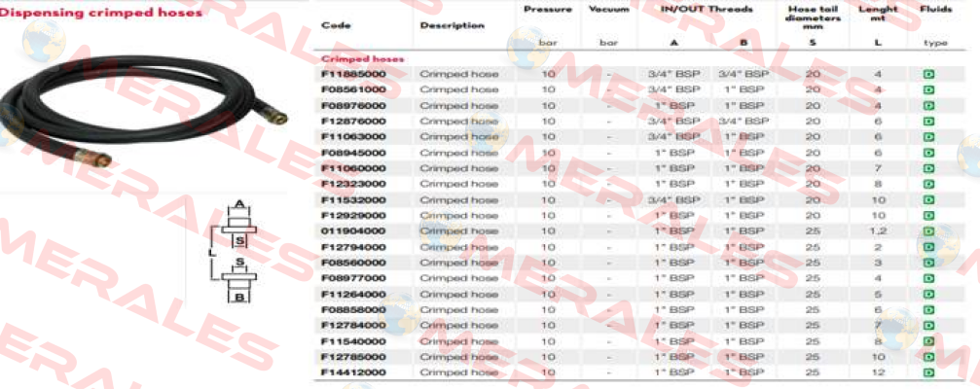Click the 'Description' column header
This screenshot has width=980, height=389.
click(x=452, y=25)
